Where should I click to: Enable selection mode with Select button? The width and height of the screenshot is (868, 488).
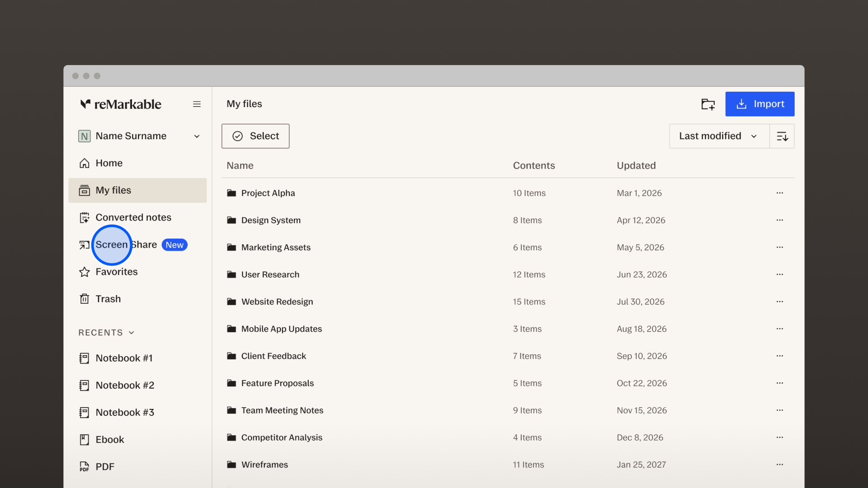click(255, 136)
